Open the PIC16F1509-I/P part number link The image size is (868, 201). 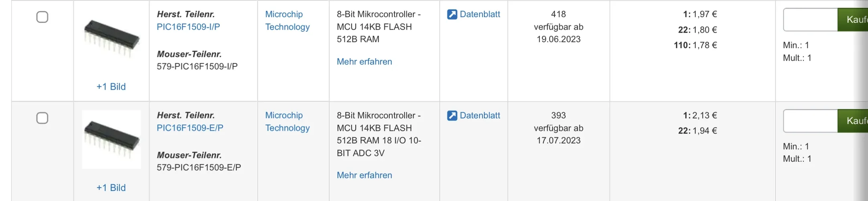point(188,27)
